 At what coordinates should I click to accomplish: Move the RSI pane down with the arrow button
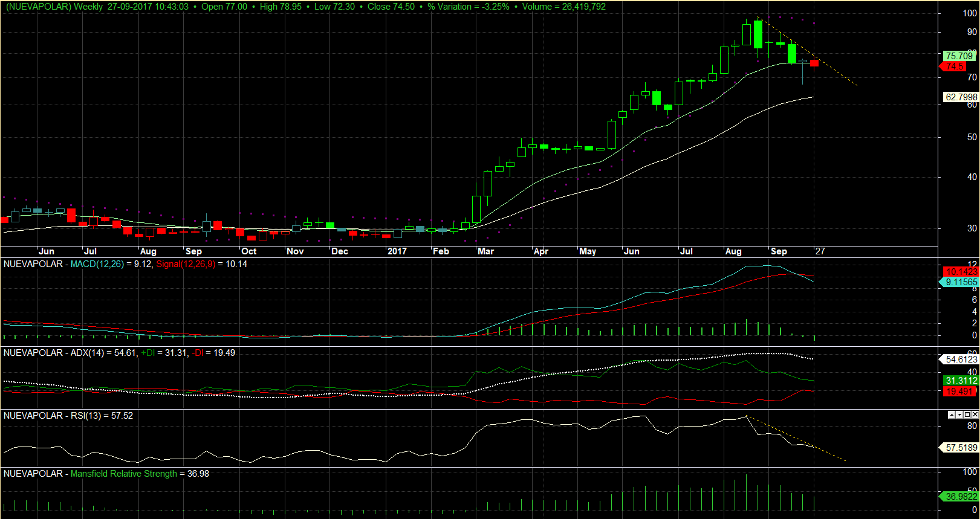959,414
